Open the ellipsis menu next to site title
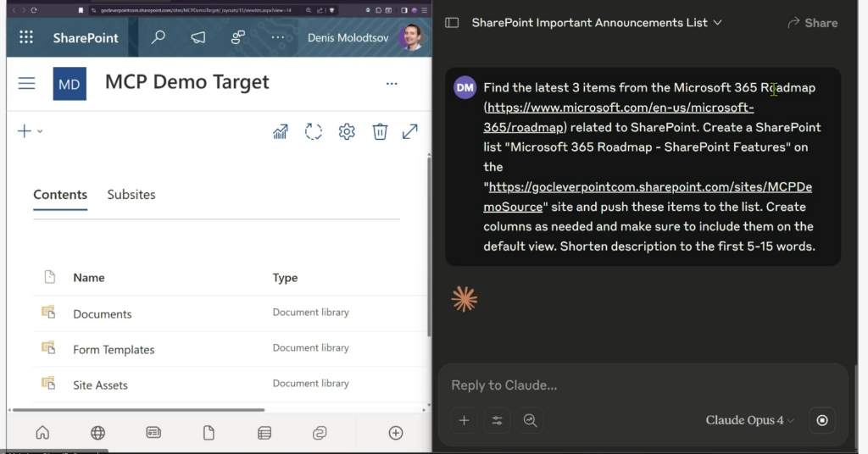Viewport: 868px width, 454px height. point(392,84)
